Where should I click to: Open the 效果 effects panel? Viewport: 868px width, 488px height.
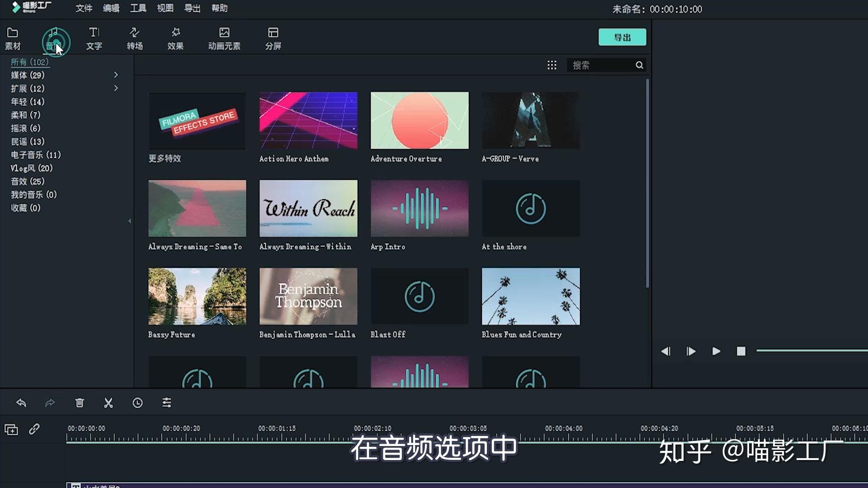175,38
